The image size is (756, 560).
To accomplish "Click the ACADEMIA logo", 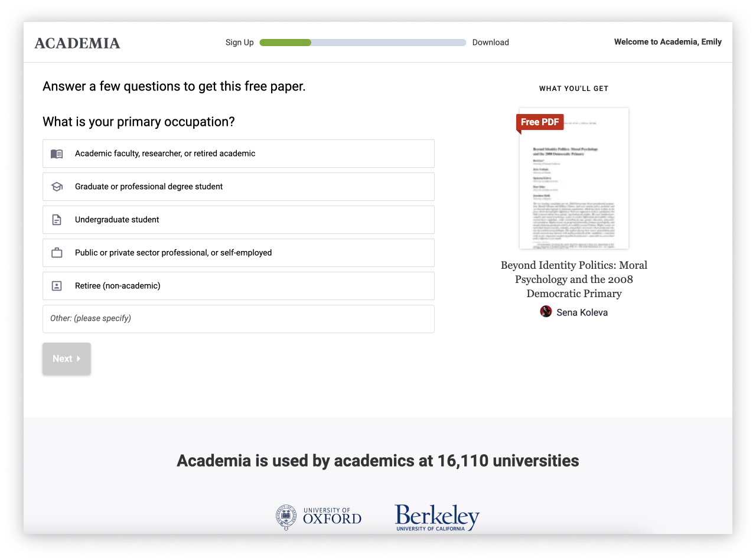I will pos(77,43).
